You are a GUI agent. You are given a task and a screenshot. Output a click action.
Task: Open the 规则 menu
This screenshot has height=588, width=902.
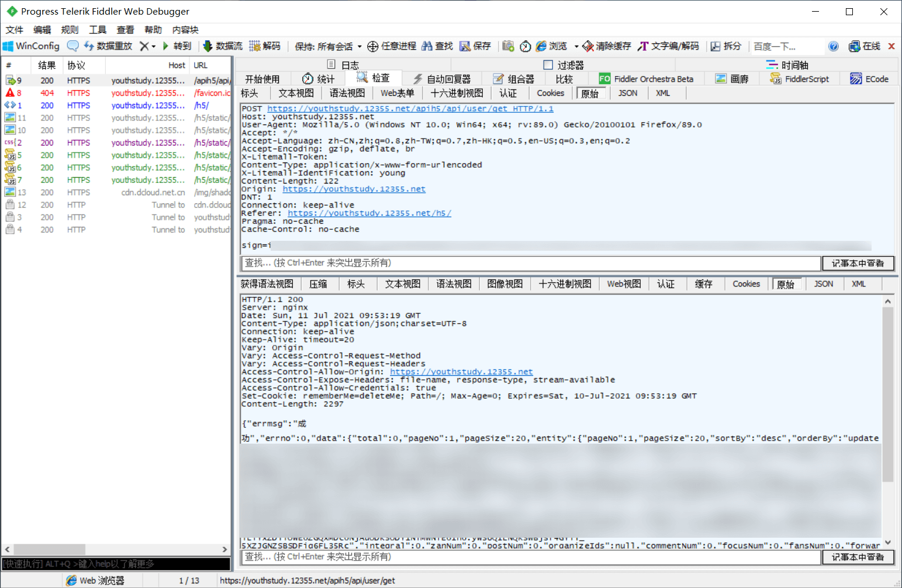pyautogui.click(x=70, y=30)
